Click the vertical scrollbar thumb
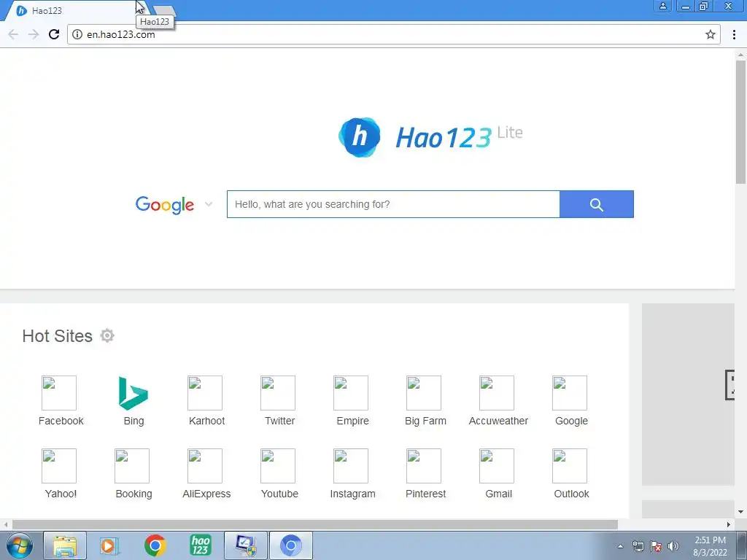Screen dimensions: 747x560 (x=740, y=122)
